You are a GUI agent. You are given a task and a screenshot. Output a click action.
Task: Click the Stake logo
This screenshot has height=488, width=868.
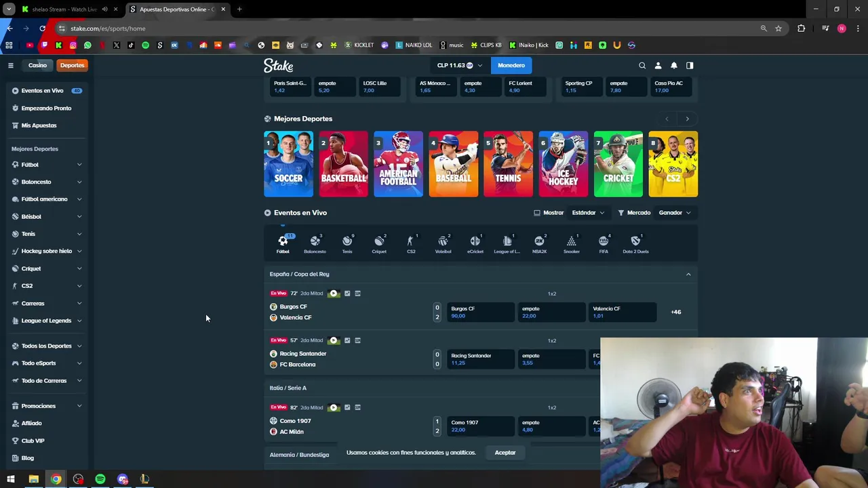[x=279, y=66]
